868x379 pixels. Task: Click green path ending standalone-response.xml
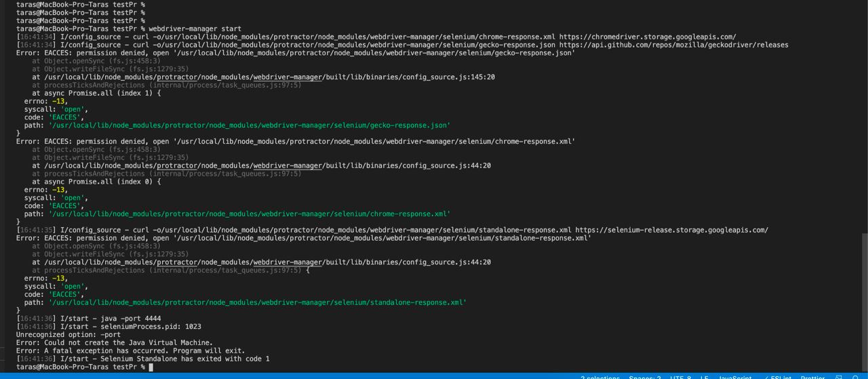click(258, 302)
